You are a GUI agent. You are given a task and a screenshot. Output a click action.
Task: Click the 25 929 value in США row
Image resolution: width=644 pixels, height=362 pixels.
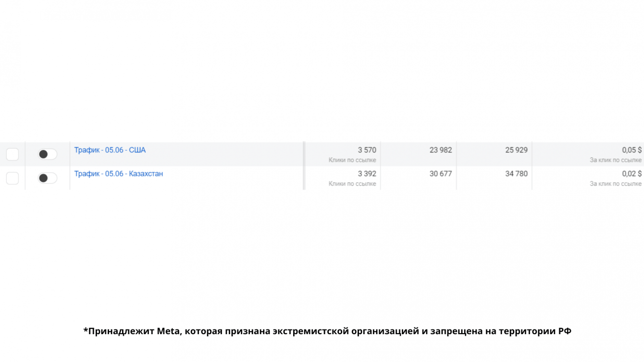pyautogui.click(x=516, y=150)
